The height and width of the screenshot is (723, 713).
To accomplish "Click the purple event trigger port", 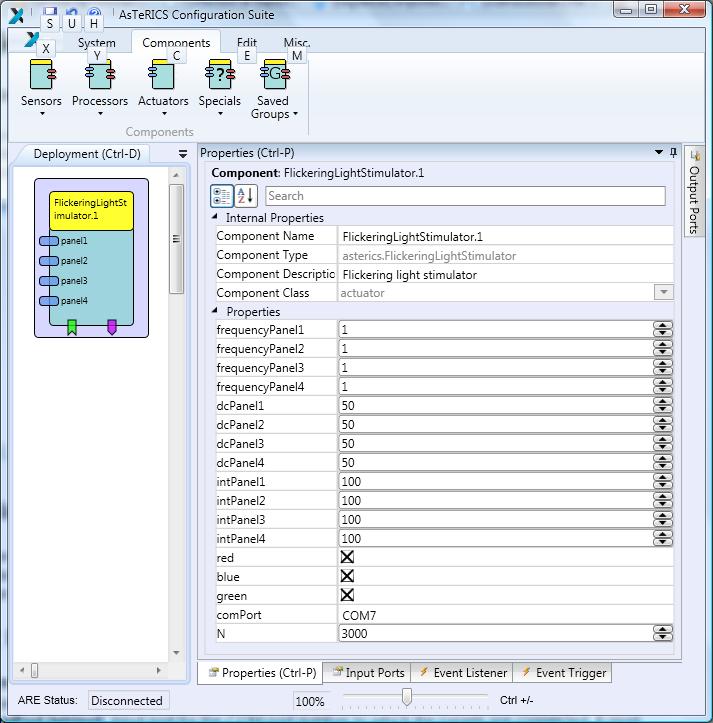I will [112, 327].
